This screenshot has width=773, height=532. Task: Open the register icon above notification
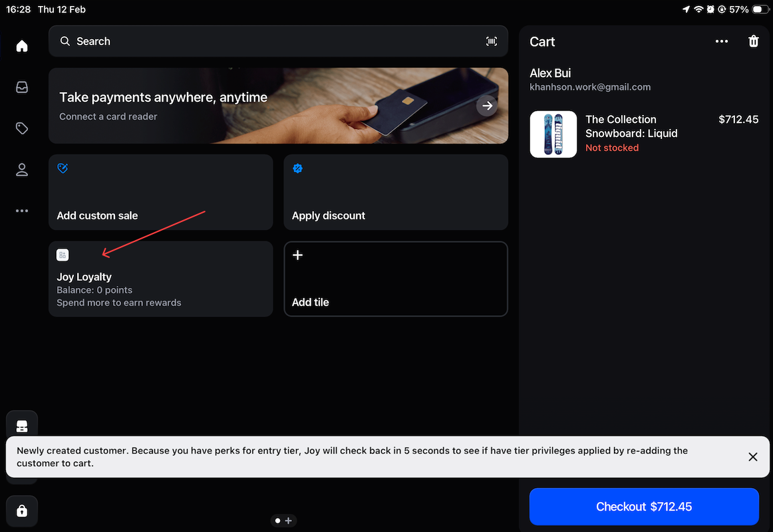(x=22, y=426)
